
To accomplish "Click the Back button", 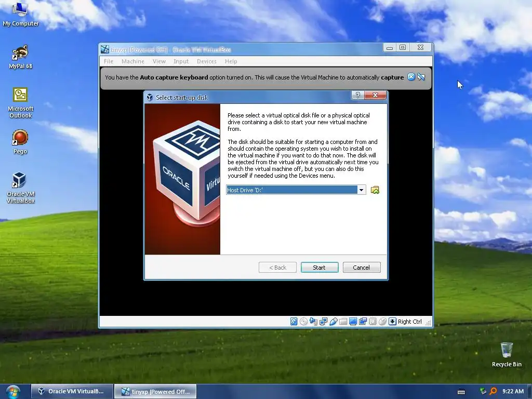I will [277, 268].
